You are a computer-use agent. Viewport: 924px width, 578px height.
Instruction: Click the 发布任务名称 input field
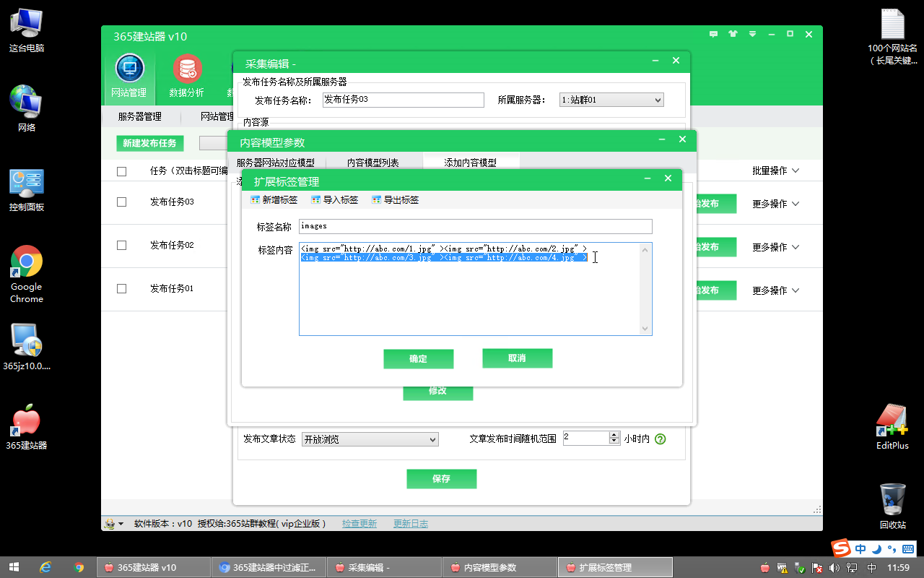pyautogui.click(x=403, y=100)
